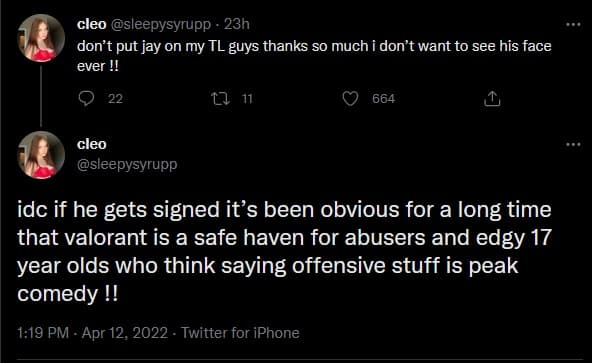The height and width of the screenshot is (363, 592).
Task: Click the retweet count 11
Action: [247, 99]
